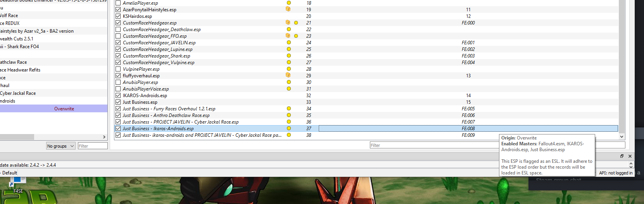Enable the VulpinePlayer.esp checkbox
This screenshot has height=204, width=644.
118,69
